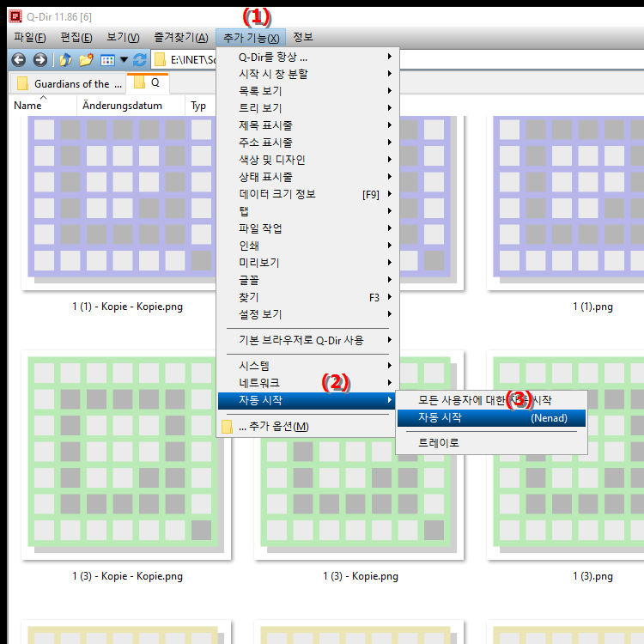Expand the 제목 표시줄 submenu
This screenshot has height=644, width=644.
click(307, 125)
